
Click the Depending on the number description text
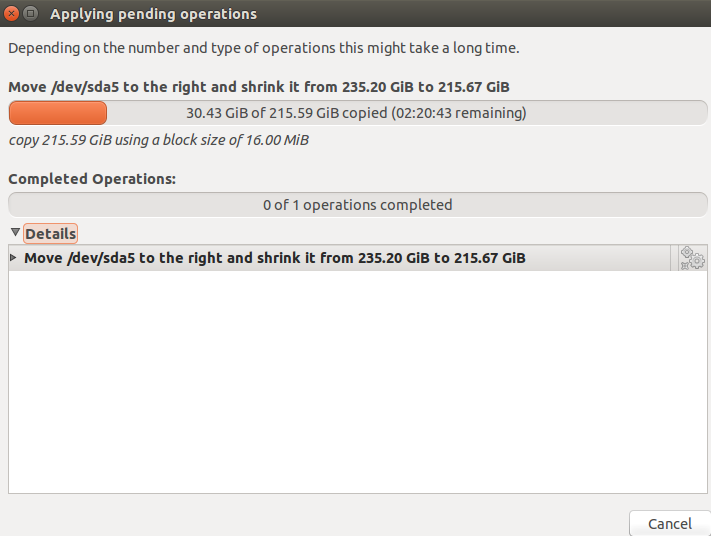[x=264, y=48]
